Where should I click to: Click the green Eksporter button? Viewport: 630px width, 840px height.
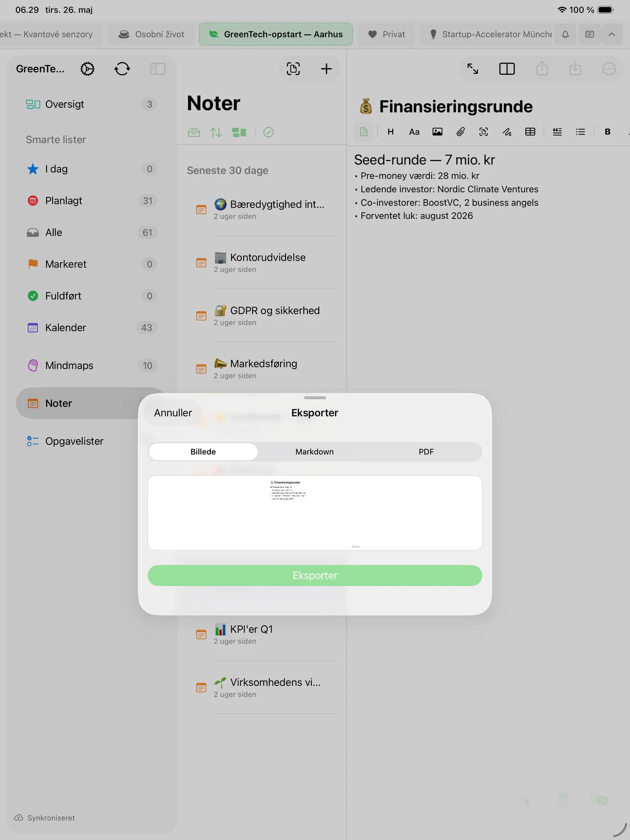(315, 575)
